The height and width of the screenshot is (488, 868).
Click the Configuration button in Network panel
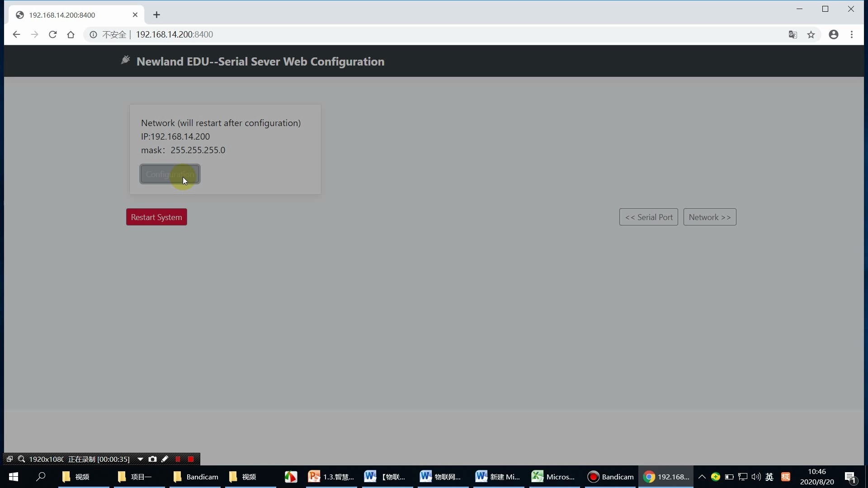(x=170, y=174)
